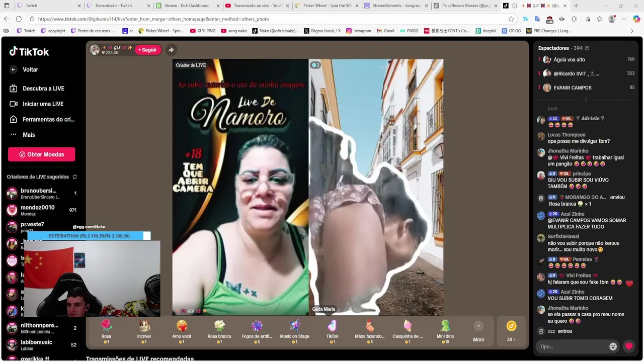Bookmark this page with star icon

coord(511,19)
